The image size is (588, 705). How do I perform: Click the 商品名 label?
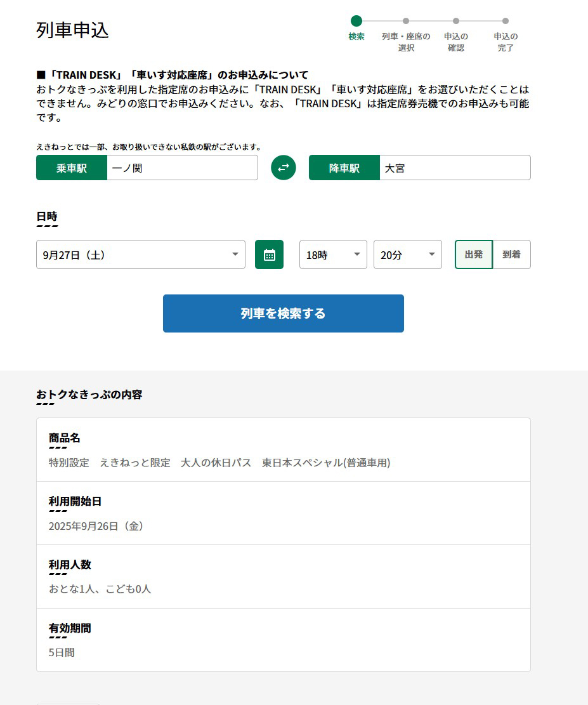[x=64, y=438]
